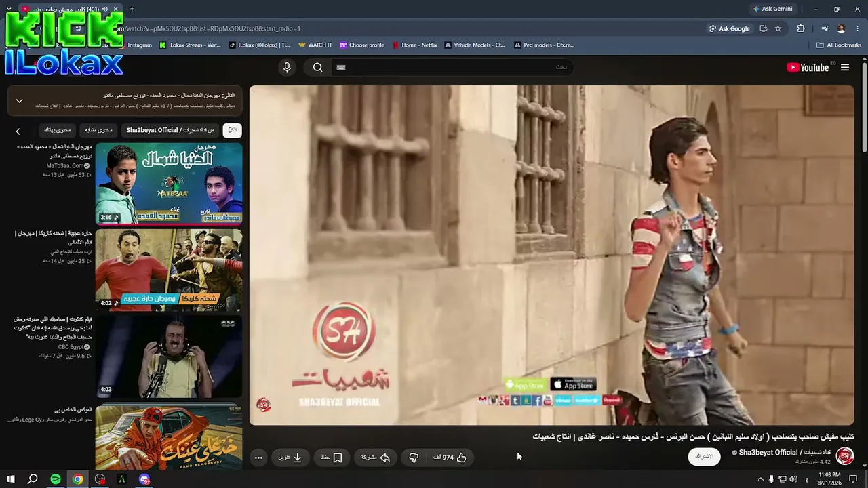This screenshot has width=868, height=488.
Task: Open the All Bookmarks folder
Action: [x=839, y=45]
